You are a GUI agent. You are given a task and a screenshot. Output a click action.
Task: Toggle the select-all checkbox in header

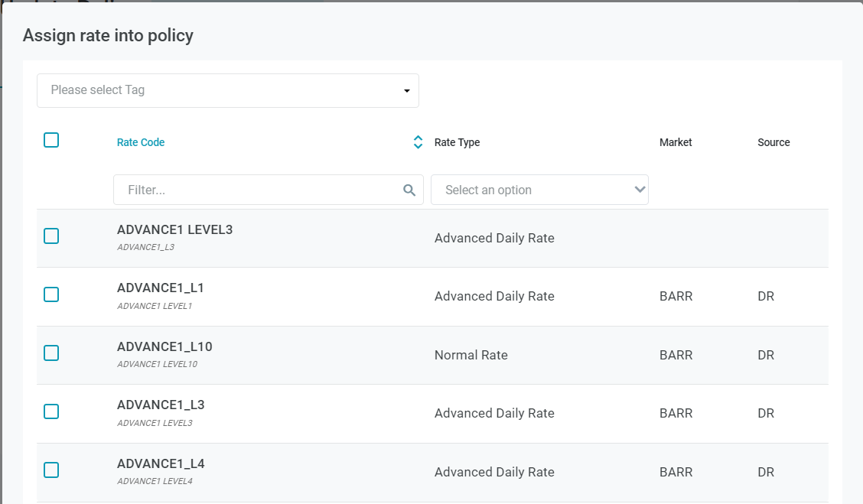[x=51, y=140]
